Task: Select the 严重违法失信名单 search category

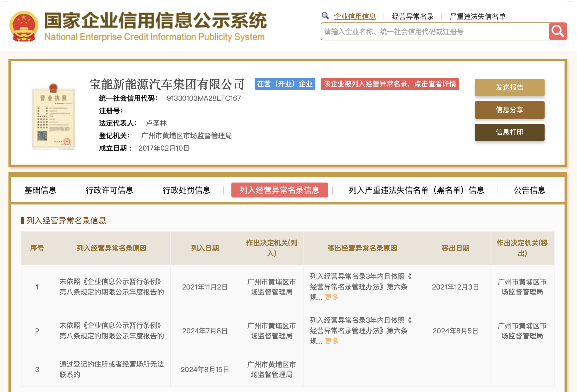Action: coord(477,16)
